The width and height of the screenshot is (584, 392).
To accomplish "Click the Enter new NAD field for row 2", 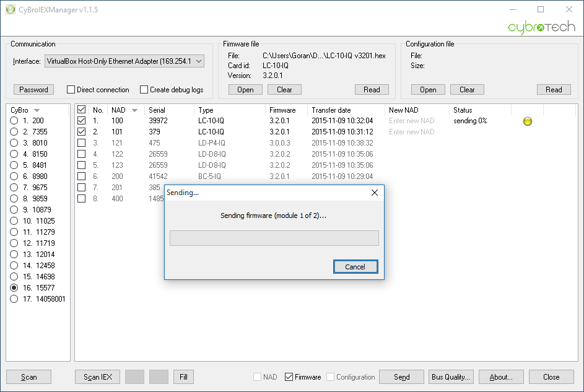I will [411, 132].
